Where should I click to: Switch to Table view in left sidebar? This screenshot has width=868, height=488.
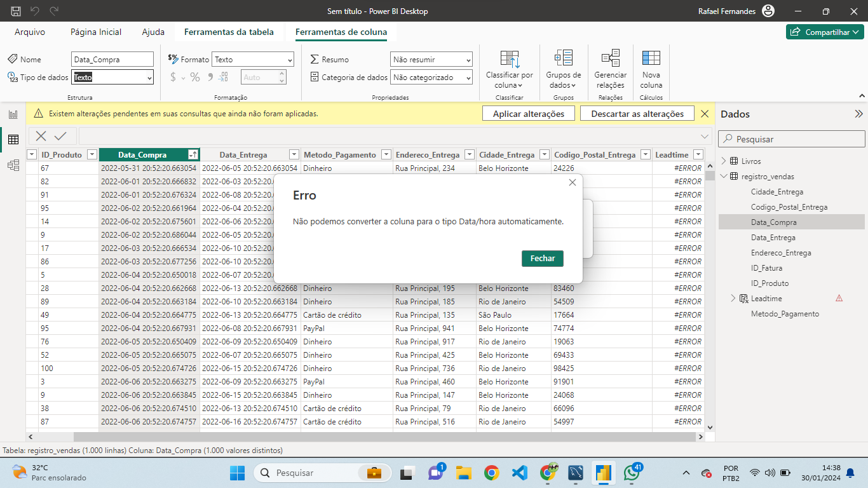[13, 140]
